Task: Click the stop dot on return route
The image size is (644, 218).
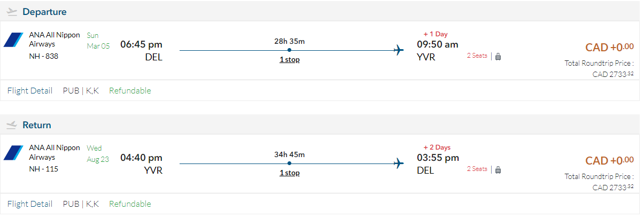Action: (x=289, y=163)
